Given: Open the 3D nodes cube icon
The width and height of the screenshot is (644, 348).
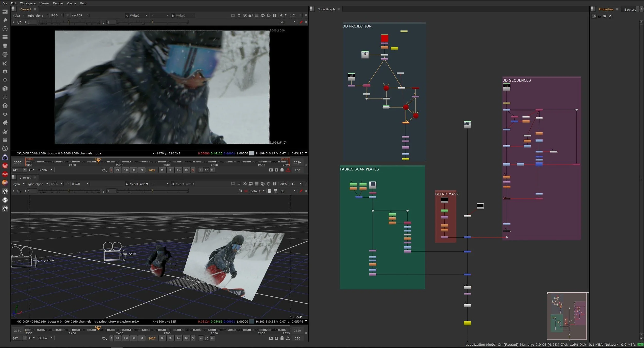Looking at the screenshot, I should point(5,89).
